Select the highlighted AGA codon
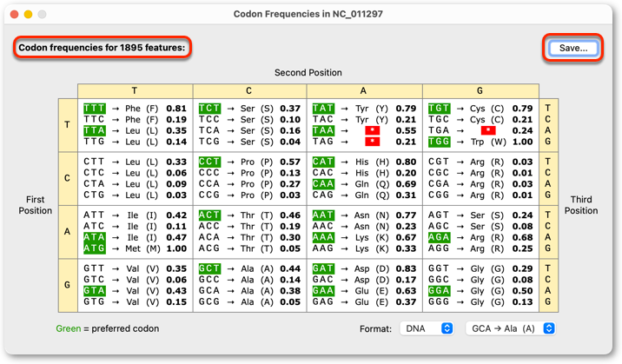This screenshot has width=622, height=364. (439, 237)
